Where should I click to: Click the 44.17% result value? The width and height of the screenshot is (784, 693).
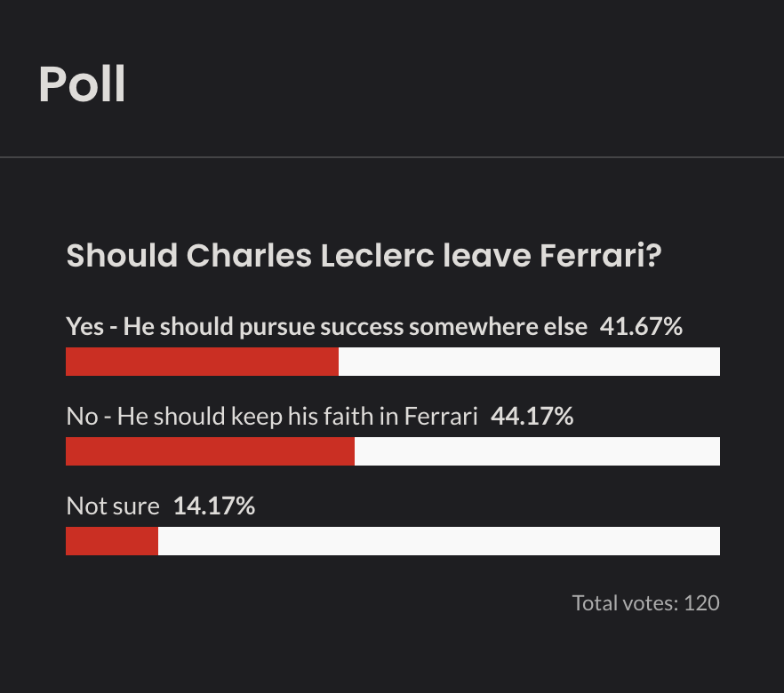(x=532, y=416)
